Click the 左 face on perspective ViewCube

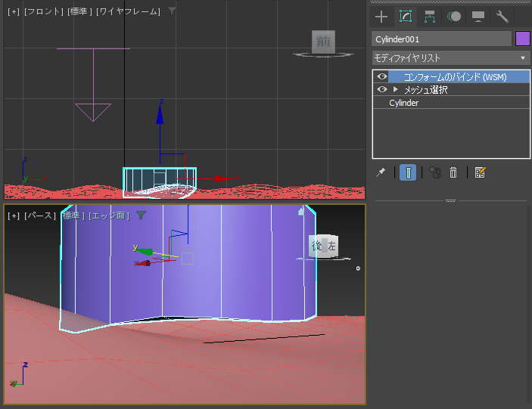(331, 246)
